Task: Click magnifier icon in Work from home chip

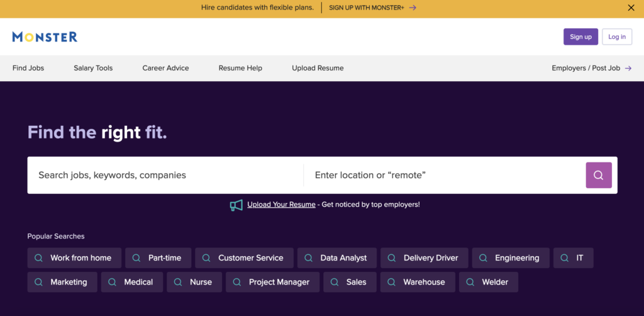Action: [x=38, y=258]
